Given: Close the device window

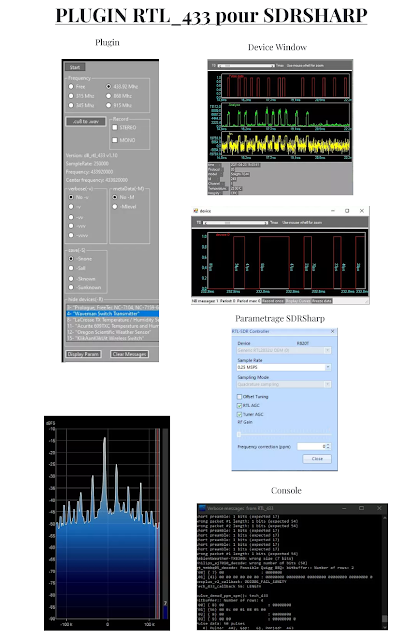Looking at the screenshot, I should click(361, 211).
